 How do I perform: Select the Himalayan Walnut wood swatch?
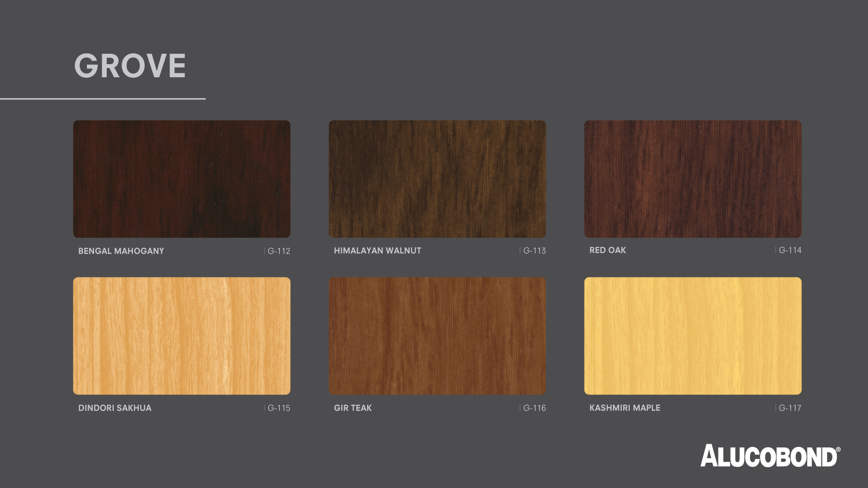coord(437,179)
